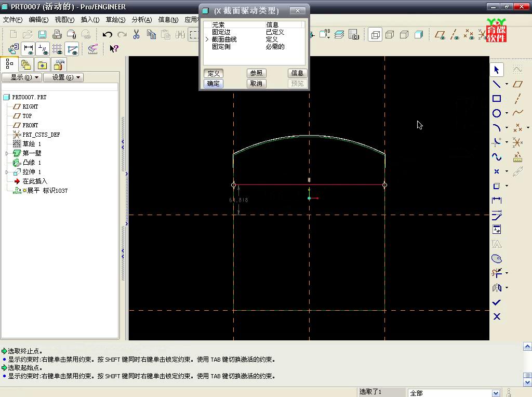Screen dimensions: 532x397
Task: Click the 确定 button in dialog
Action: (214, 84)
